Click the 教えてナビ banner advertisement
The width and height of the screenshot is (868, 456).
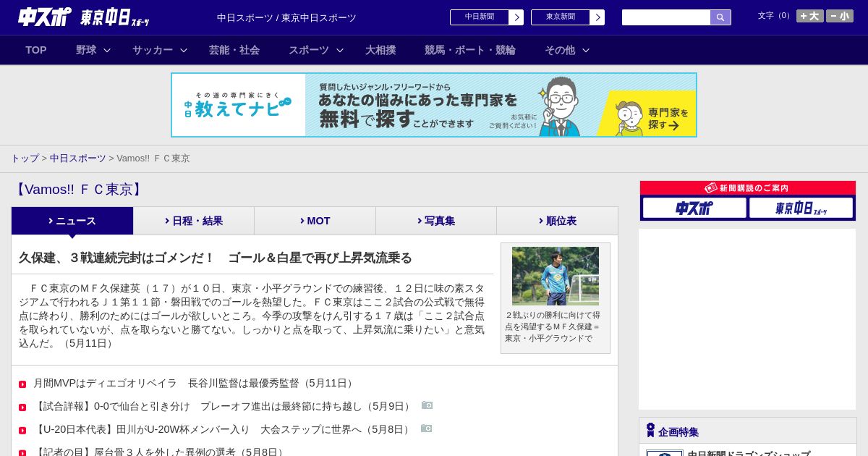coord(434,105)
